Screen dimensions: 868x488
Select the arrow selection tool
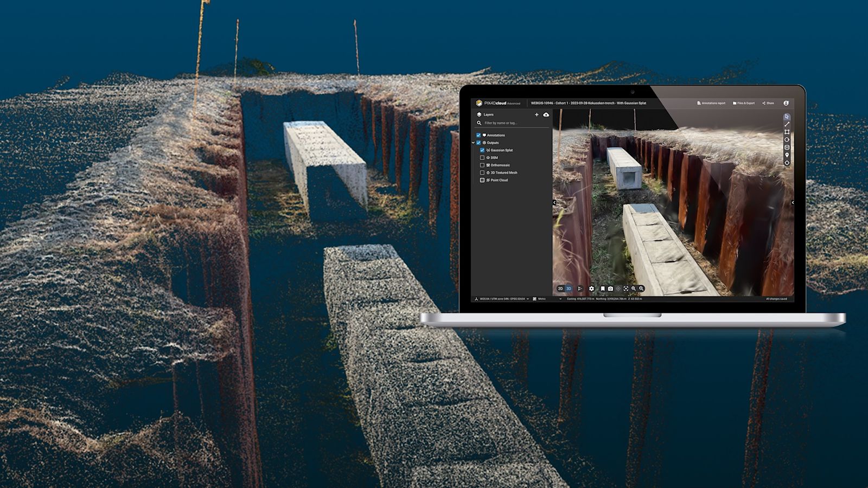787,117
